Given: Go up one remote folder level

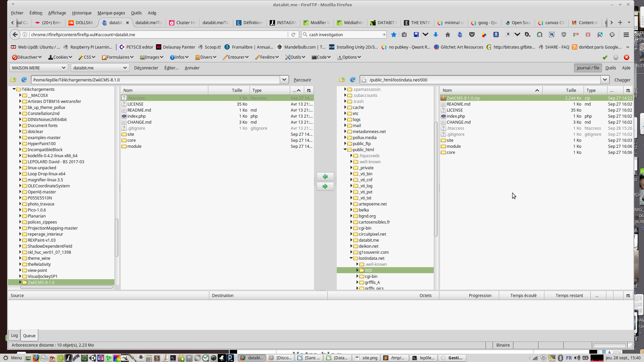Looking at the screenshot, I should tap(342, 80).
